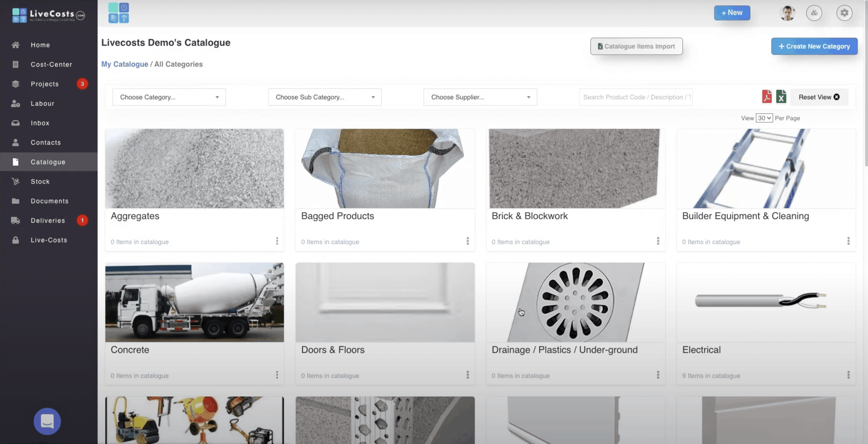Expand the Choose Supplier dropdown
The height and width of the screenshot is (444, 868).
[x=480, y=97]
